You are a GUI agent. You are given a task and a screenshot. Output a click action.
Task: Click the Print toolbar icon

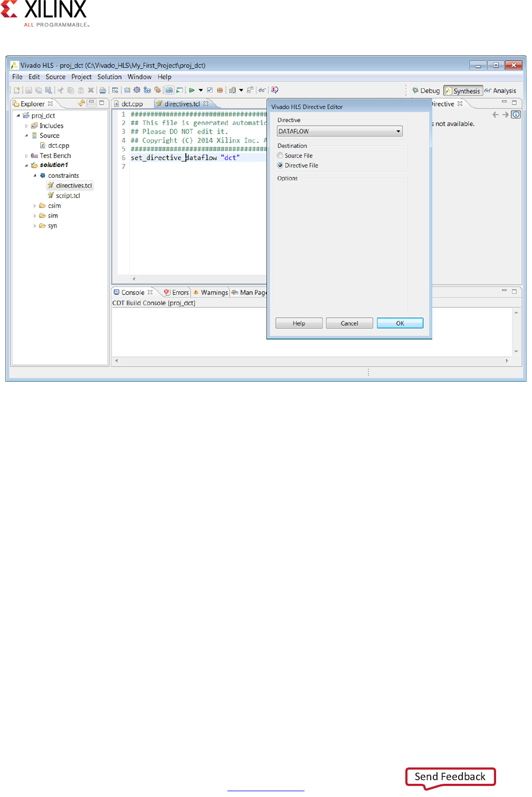[x=103, y=90]
